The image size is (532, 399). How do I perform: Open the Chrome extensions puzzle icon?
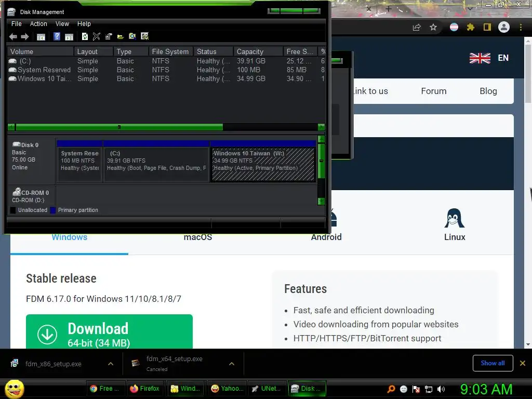[470, 27]
